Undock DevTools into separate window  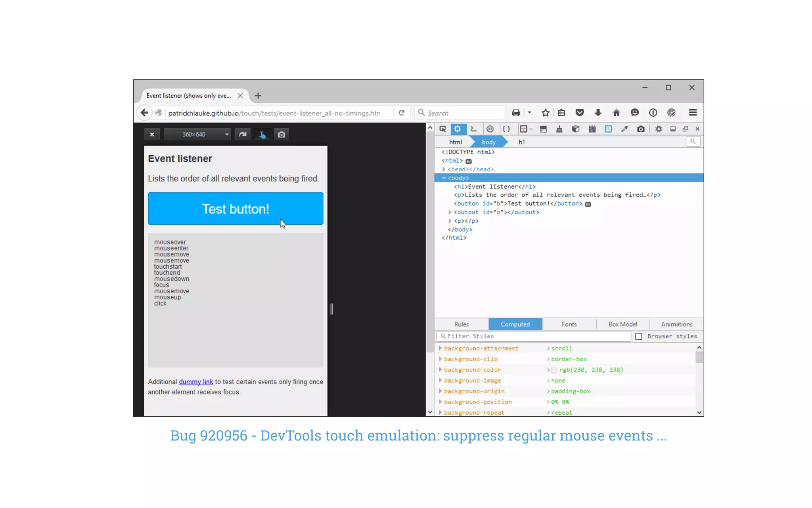(x=685, y=129)
